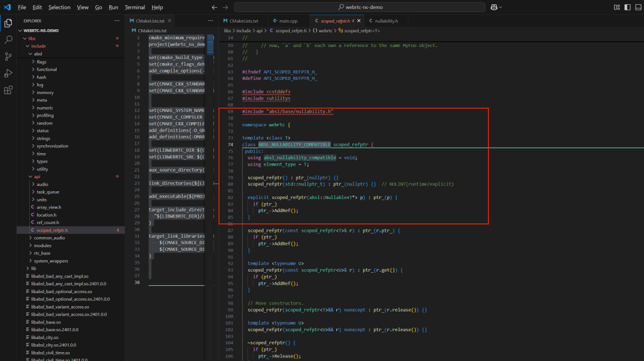The width and height of the screenshot is (644, 361).
Task: Open ref_count.h from the file tree
Action: pos(48,222)
